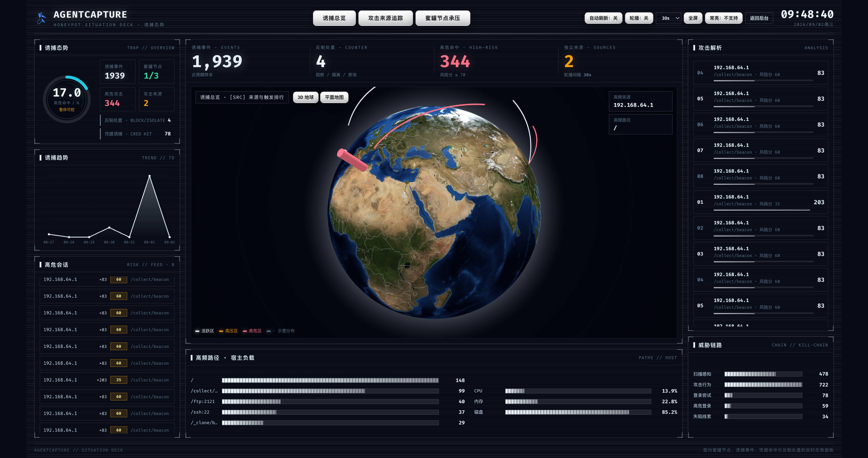This screenshot has height=458, width=868.
Task: Click the 蜜罐节点 1/3 stat tile
Action: tap(157, 72)
